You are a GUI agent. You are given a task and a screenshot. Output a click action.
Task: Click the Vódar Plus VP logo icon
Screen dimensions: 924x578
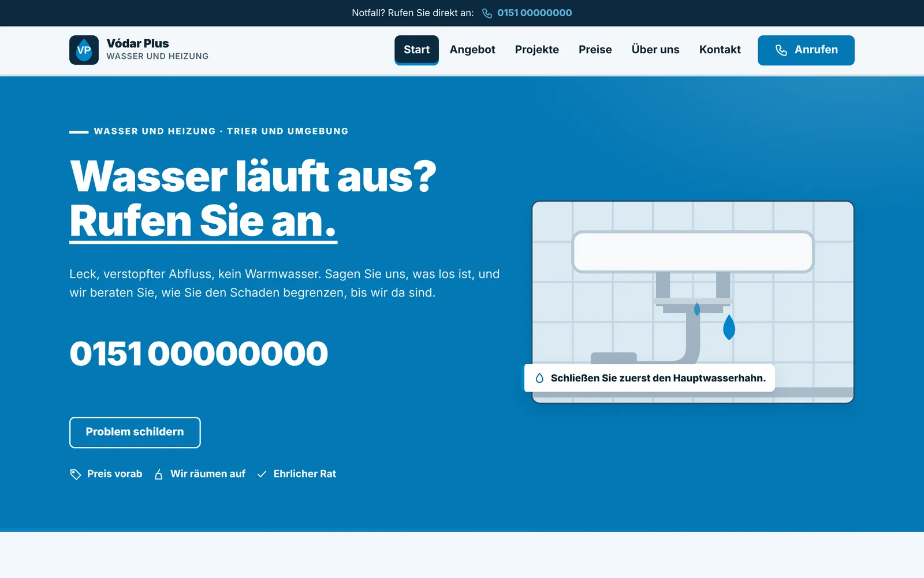[x=84, y=50]
